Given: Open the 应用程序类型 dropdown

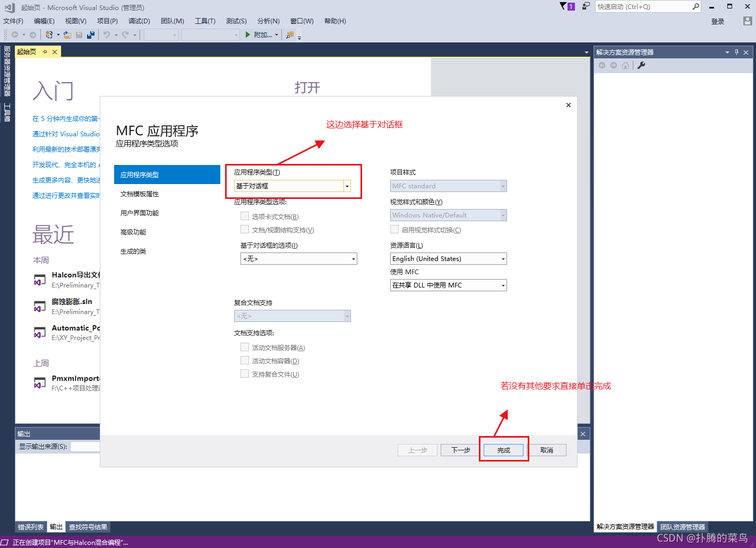Looking at the screenshot, I should (293, 186).
